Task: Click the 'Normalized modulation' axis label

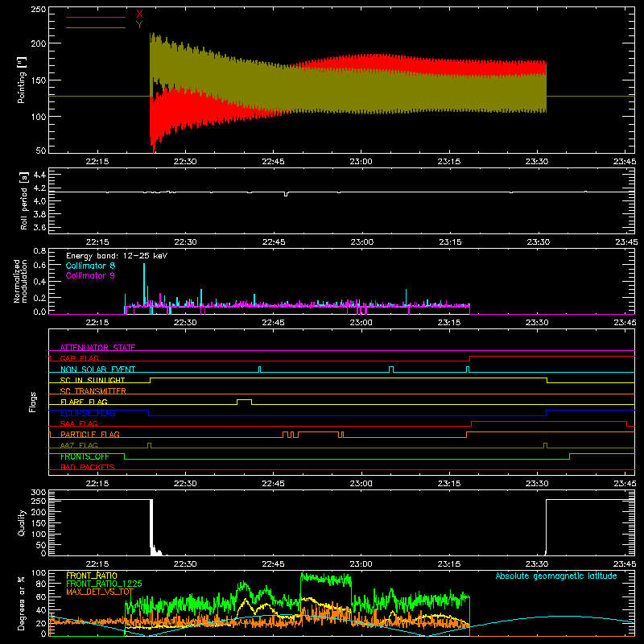Action: tap(19, 281)
